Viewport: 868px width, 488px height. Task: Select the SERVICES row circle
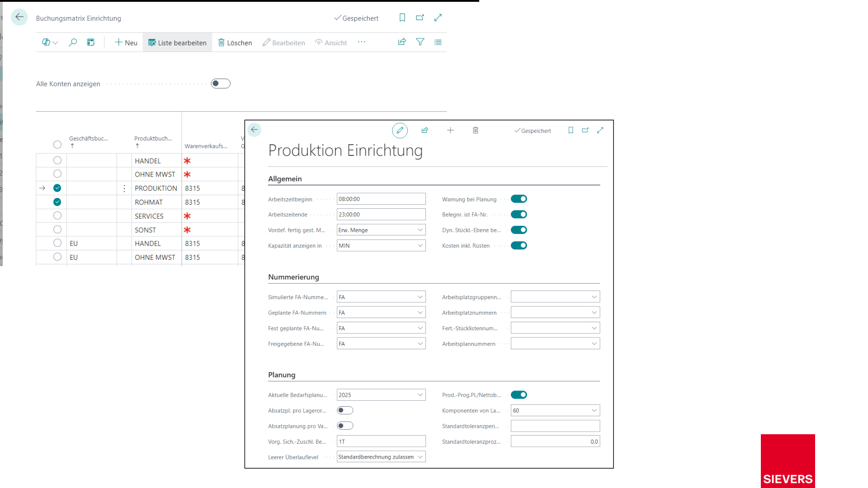click(x=57, y=216)
